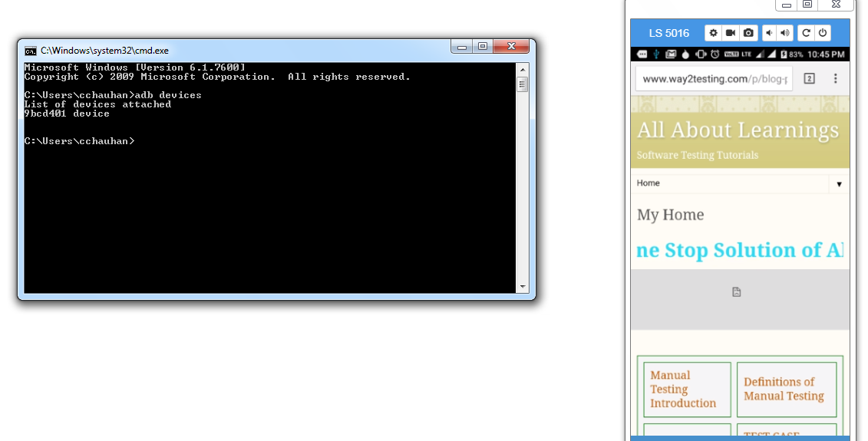
Task: Maximize the cmd.exe window
Action: point(483,47)
